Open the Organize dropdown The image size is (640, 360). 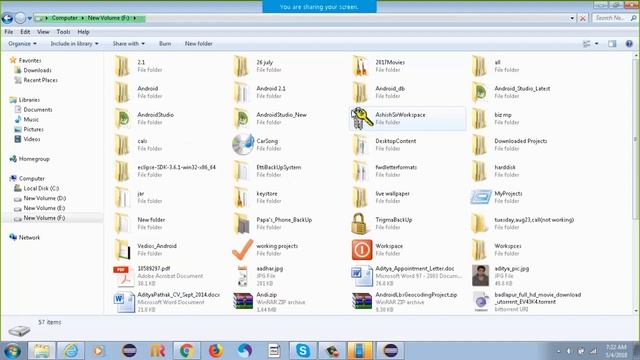pyautogui.click(x=22, y=44)
